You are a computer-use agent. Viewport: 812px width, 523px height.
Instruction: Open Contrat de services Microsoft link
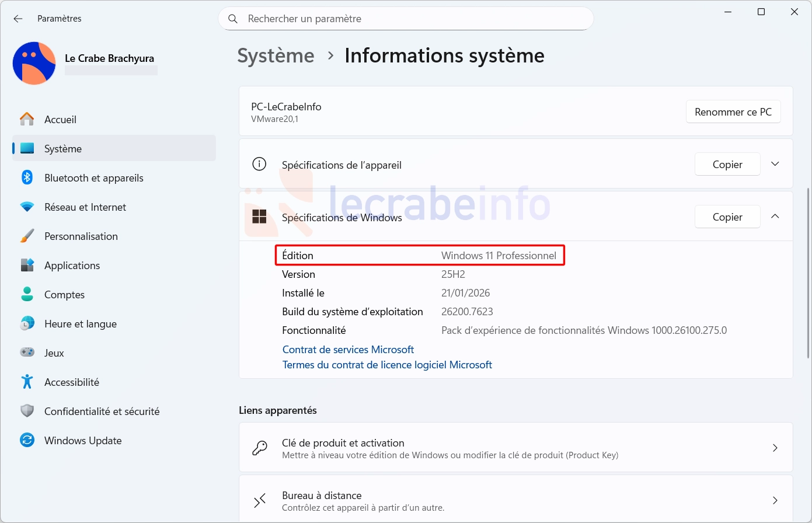point(348,350)
